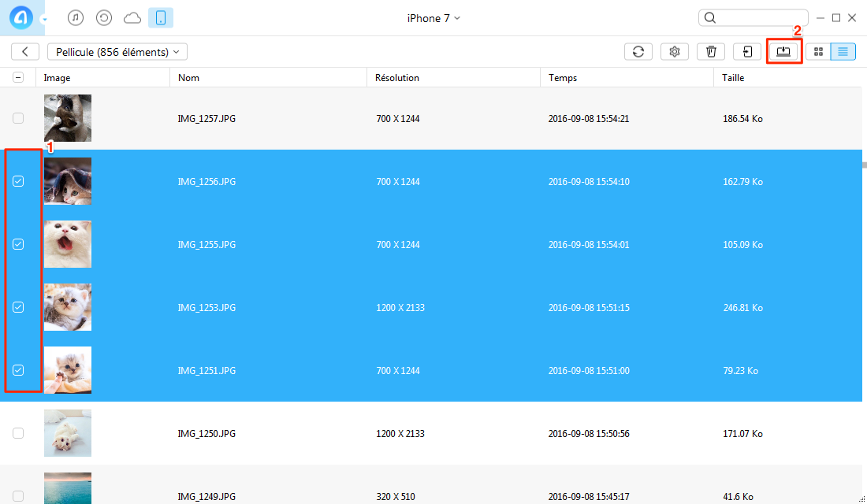Open the backup history icon
Viewport: 867px width, 504px height.
click(104, 17)
